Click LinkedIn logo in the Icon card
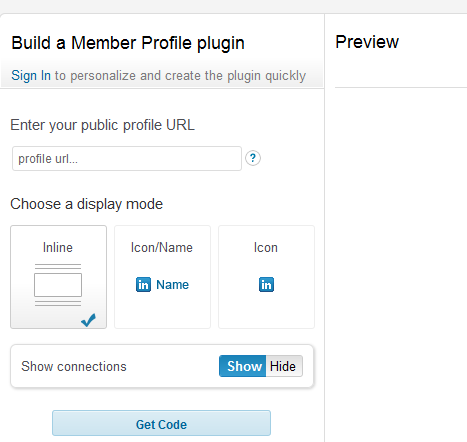The width and height of the screenshot is (467, 442). coord(266,285)
